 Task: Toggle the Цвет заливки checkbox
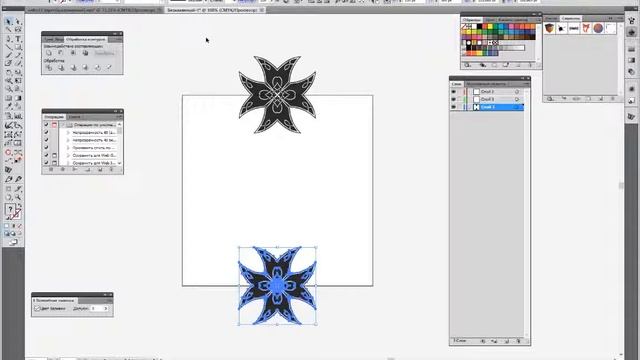pos(37,309)
